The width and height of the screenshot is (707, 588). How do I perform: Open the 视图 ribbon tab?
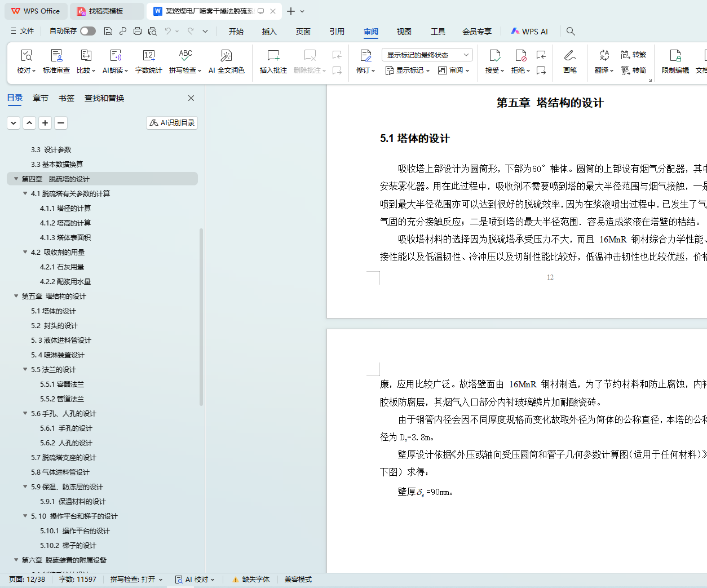coord(404,32)
